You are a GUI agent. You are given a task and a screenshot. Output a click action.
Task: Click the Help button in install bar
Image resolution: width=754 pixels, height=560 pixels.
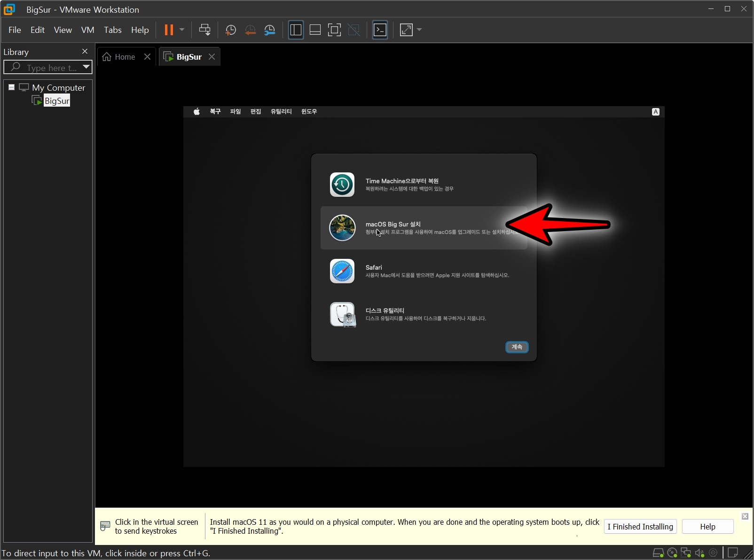click(707, 527)
